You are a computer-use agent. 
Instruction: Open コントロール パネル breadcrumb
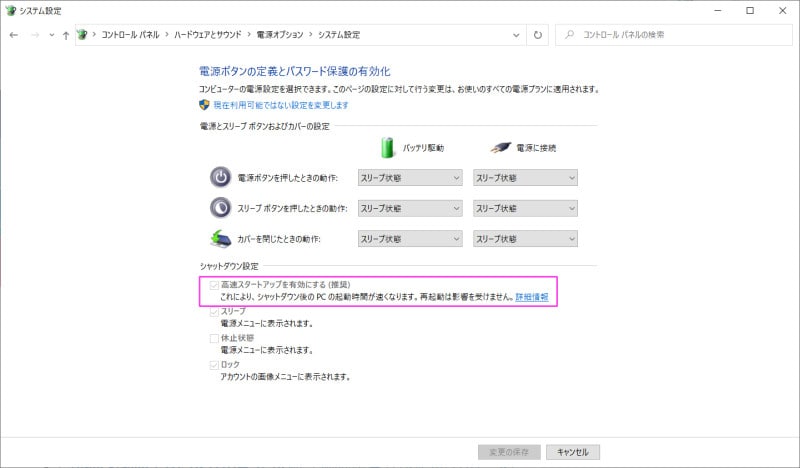coord(130,35)
